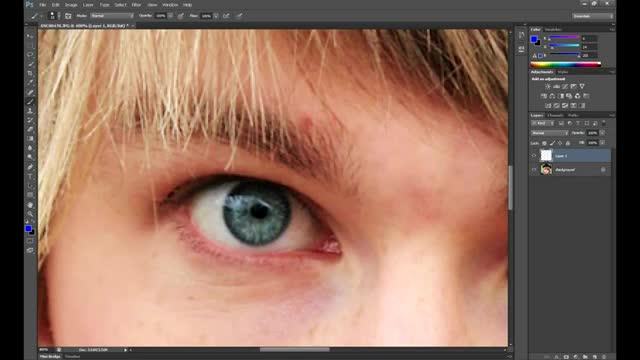Click the foreground blue color swatch in toolbox
640x360 pixels.
point(28,229)
